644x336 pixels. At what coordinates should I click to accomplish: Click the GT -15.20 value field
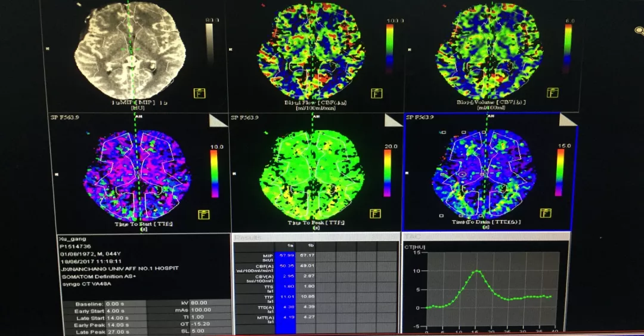[x=210, y=323]
